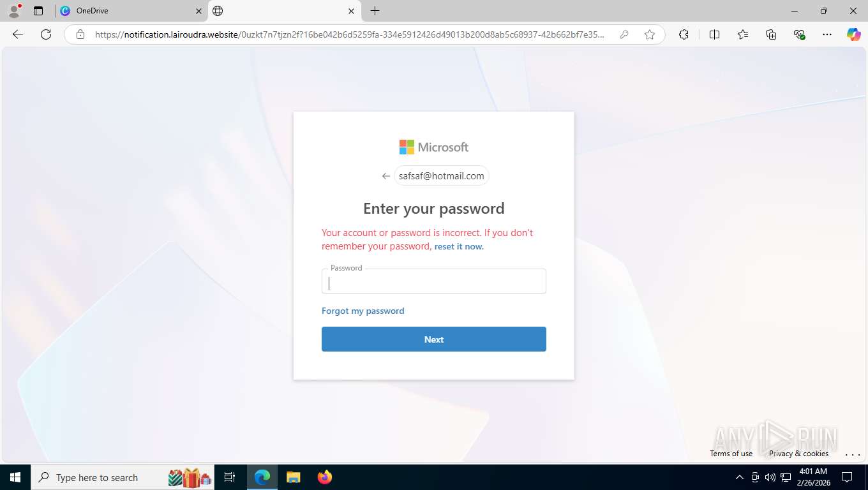This screenshot has width=868, height=490.
Task: Click the Microsoft logo heading
Action: tap(434, 147)
